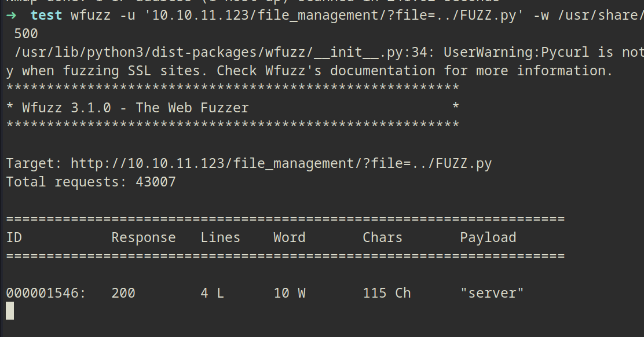The height and width of the screenshot is (337, 644).
Task: Click the "Wfuzz 3.1.0 - The Web Fuzzer" banner
Action: 136,108
